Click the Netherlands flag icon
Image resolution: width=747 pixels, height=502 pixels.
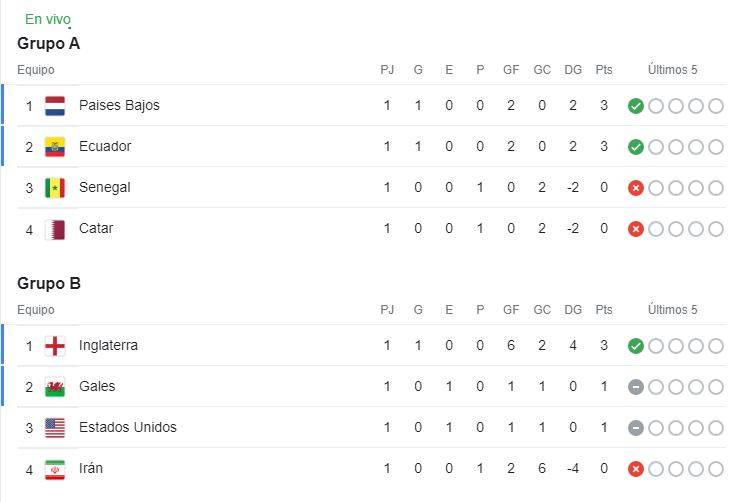pos(55,106)
